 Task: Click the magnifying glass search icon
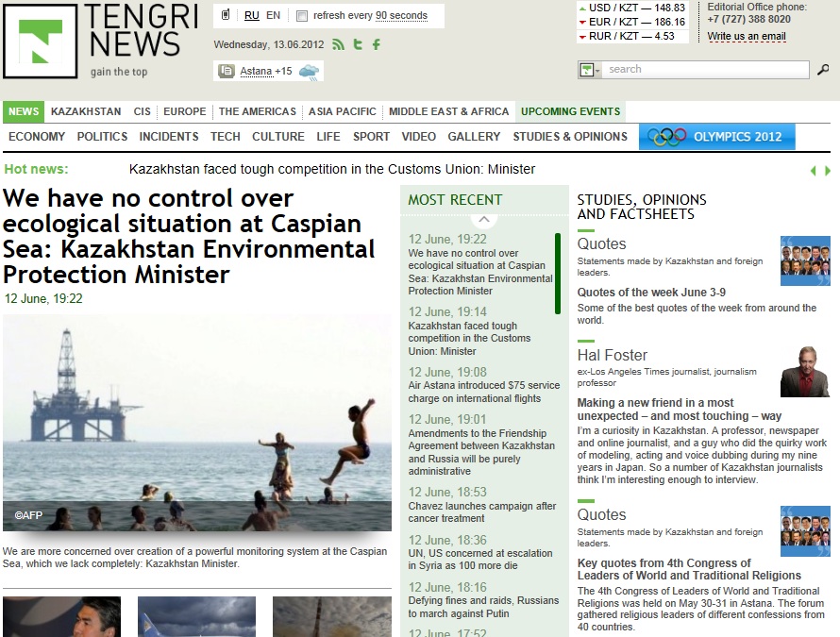pyautogui.click(x=823, y=70)
